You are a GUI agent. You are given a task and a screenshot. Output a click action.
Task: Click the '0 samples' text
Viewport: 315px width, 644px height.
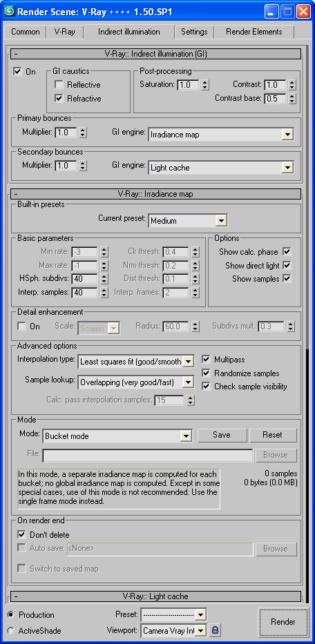tap(281, 474)
